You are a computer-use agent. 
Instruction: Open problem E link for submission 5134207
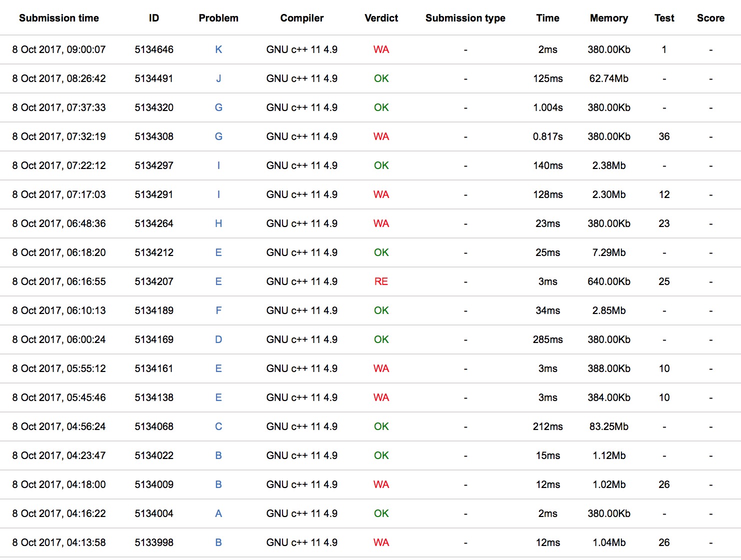218,281
